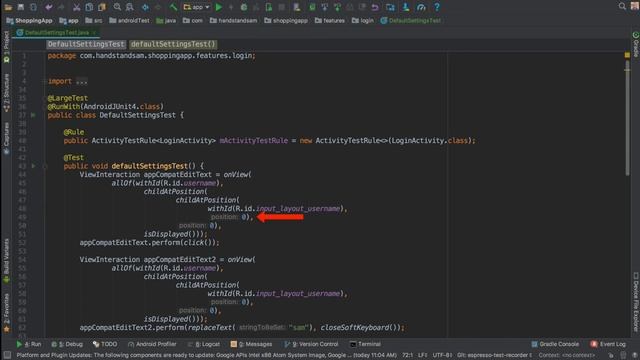
Task: Click the yellow warning marker atop editor scrollbar
Action: pos(627,55)
